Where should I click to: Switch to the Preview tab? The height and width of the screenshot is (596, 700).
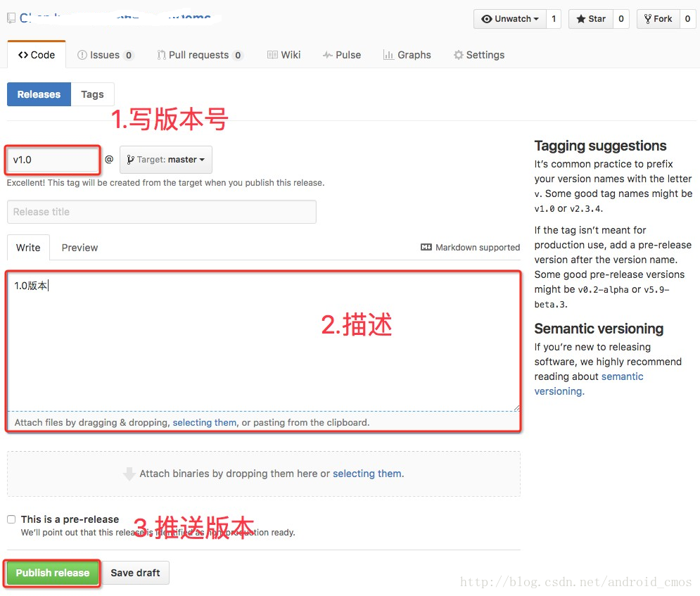coord(79,247)
